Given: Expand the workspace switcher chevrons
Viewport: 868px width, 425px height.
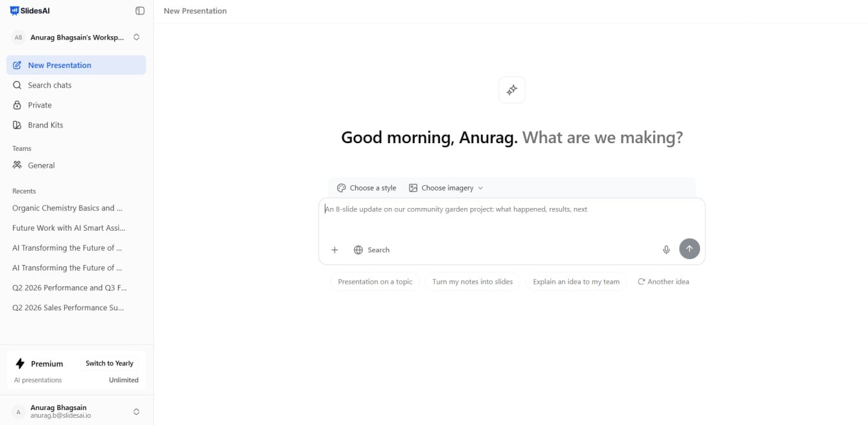Looking at the screenshot, I should tap(136, 38).
